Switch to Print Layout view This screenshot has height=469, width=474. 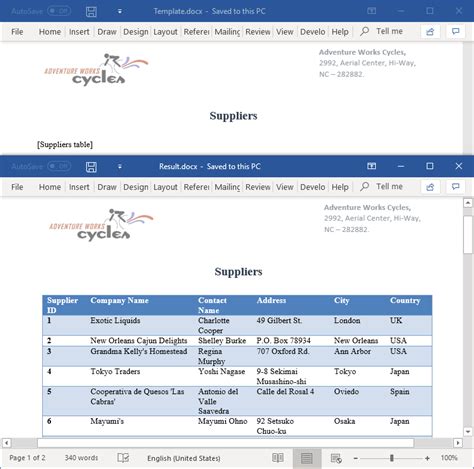pyautogui.click(x=307, y=458)
